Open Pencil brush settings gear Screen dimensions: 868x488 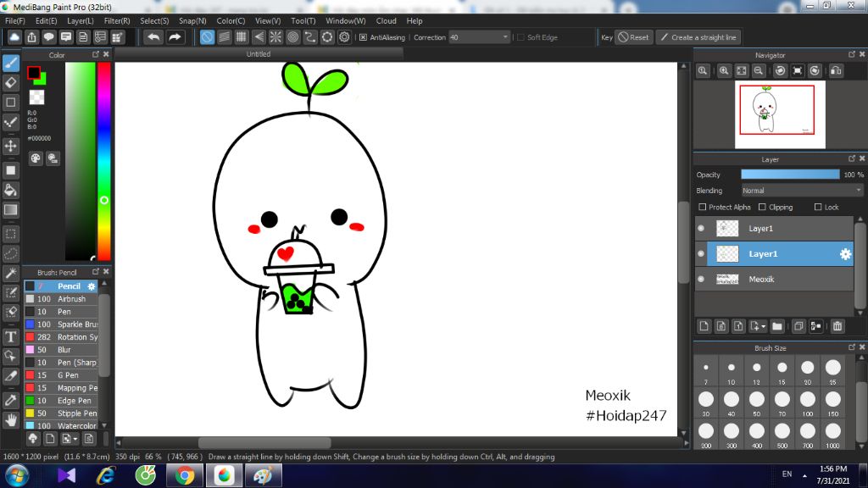click(x=92, y=286)
